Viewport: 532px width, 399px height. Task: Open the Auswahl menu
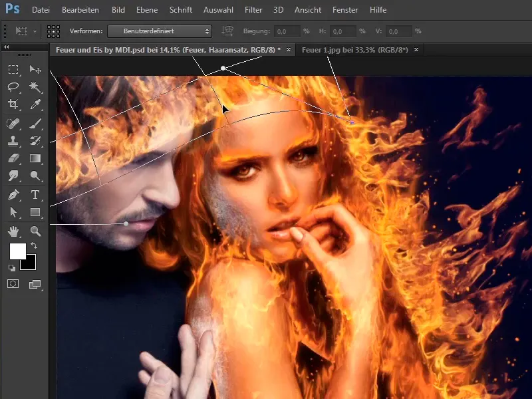click(218, 10)
